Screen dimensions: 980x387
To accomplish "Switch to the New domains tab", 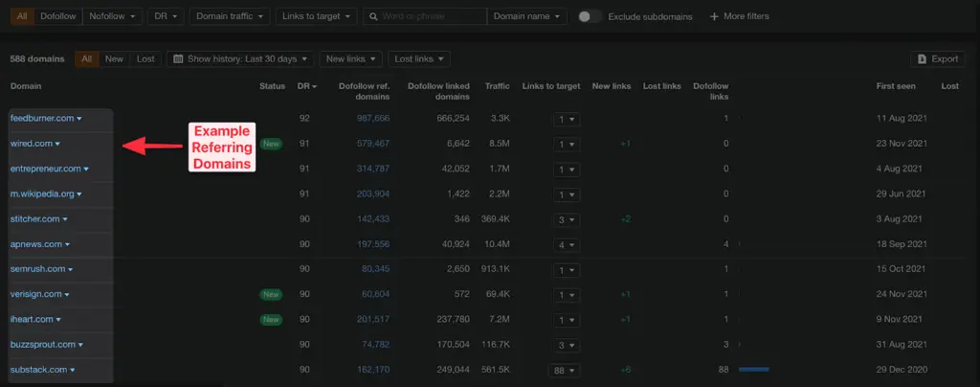I will 115,58.
